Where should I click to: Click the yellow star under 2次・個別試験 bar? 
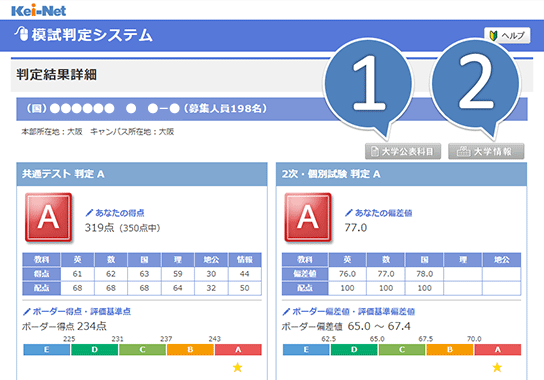pos(497,367)
